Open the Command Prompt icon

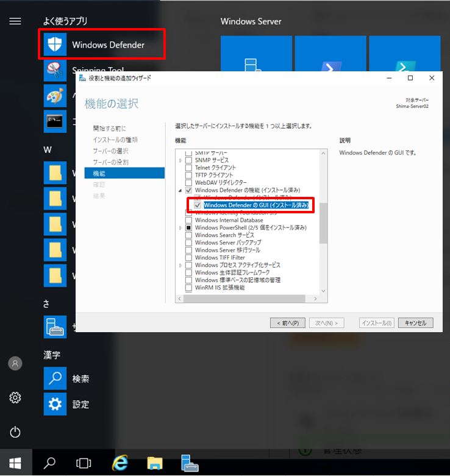55,121
